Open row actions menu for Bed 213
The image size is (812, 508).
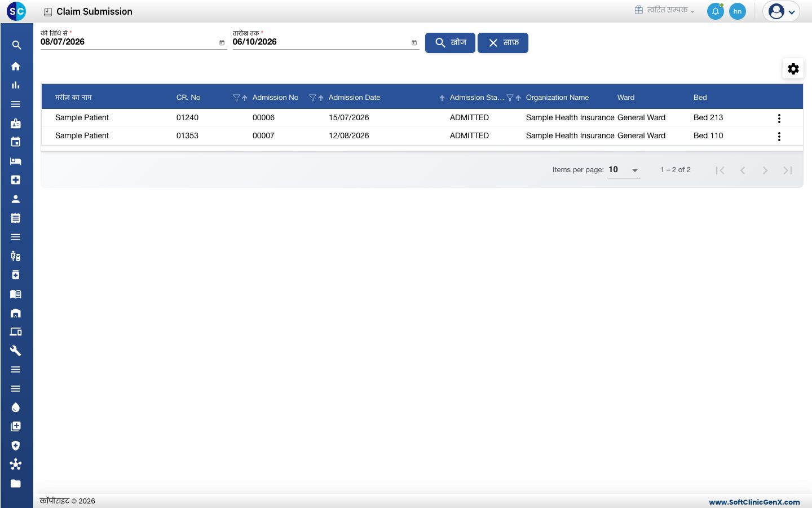tap(779, 118)
